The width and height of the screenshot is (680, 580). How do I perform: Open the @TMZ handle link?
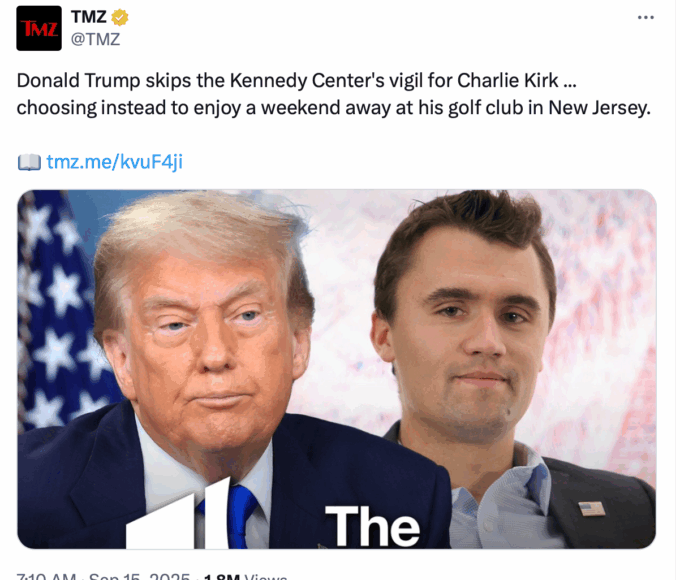(95, 39)
